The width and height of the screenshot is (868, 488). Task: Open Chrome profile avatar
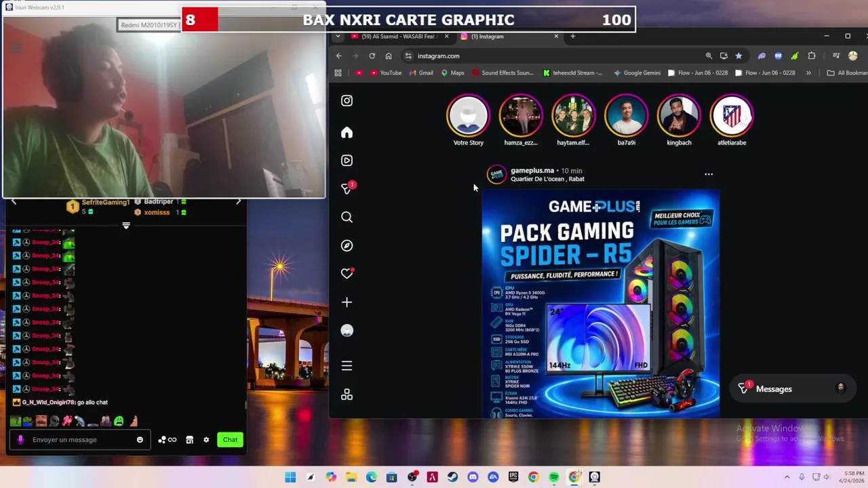coord(852,56)
